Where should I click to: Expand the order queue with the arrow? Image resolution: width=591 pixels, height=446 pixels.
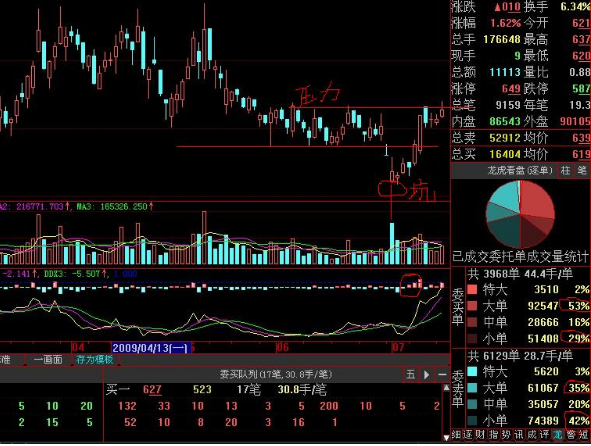426,374
